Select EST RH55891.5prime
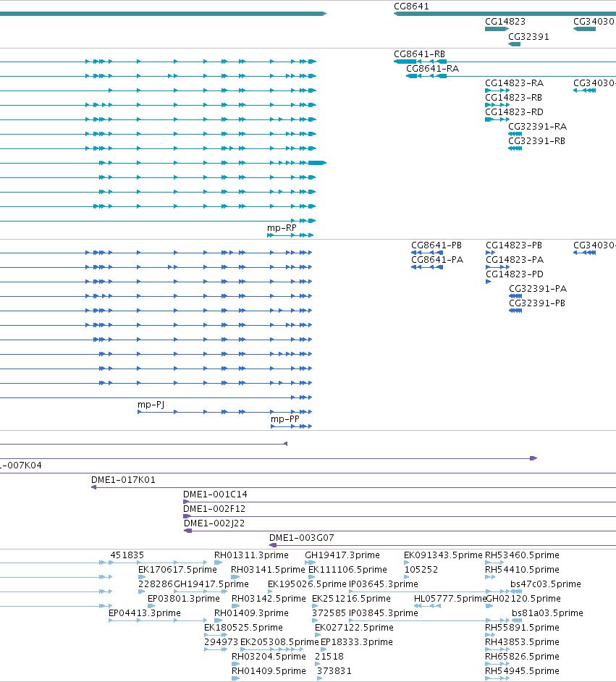The height and width of the screenshot is (682, 616). [522, 628]
